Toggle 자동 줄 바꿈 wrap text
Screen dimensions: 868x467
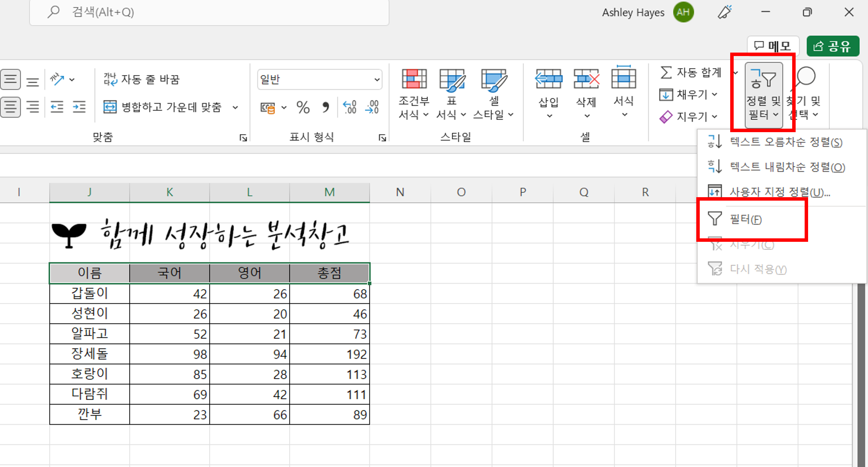pos(142,79)
